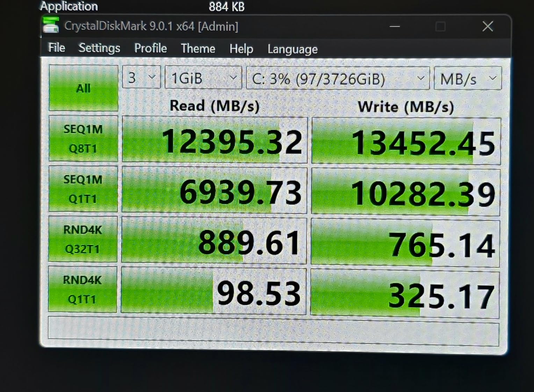This screenshot has height=392, width=534.
Task: Click the CrystalDiskMark app icon in title bar
Action: [x=51, y=25]
